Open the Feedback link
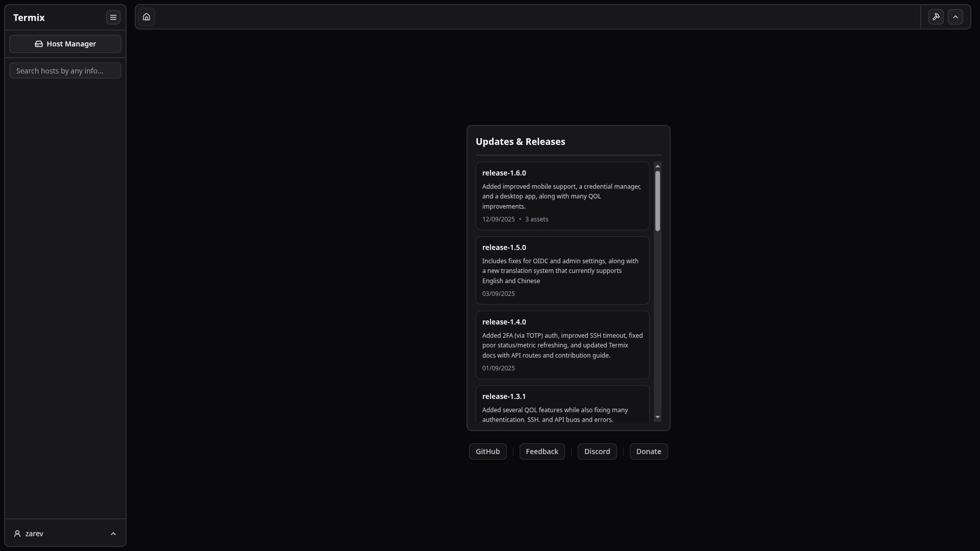Screen dimensions: 980x551 [x=542, y=452]
